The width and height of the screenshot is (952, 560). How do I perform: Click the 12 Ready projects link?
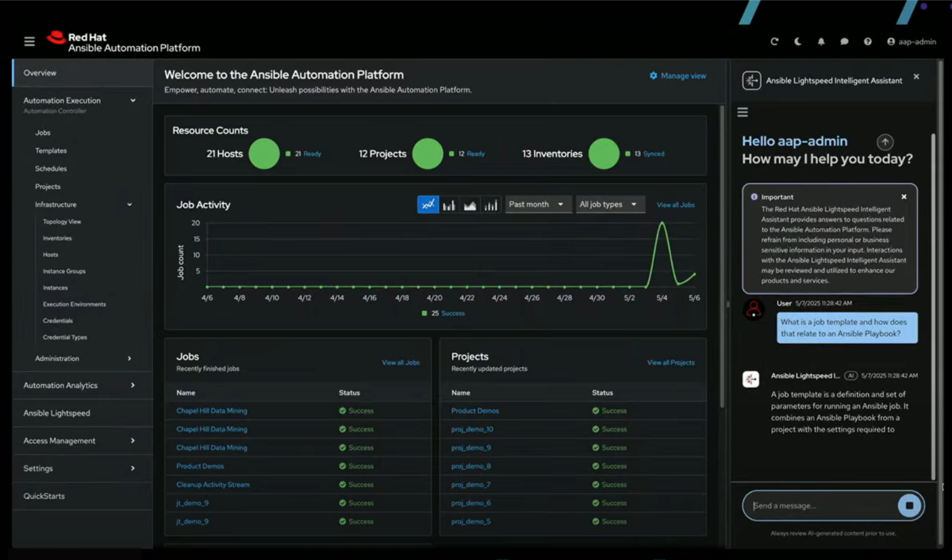click(476, 154)
